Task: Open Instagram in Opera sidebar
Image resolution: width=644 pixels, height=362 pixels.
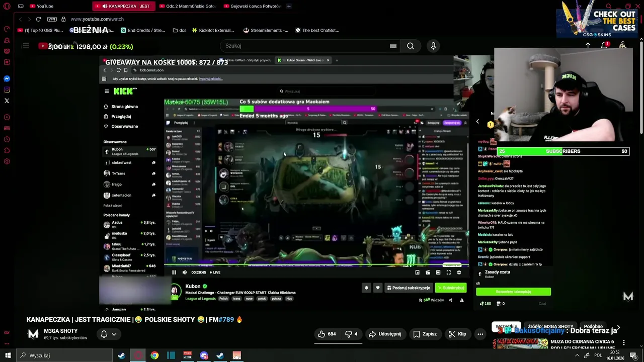Action: 7,90
